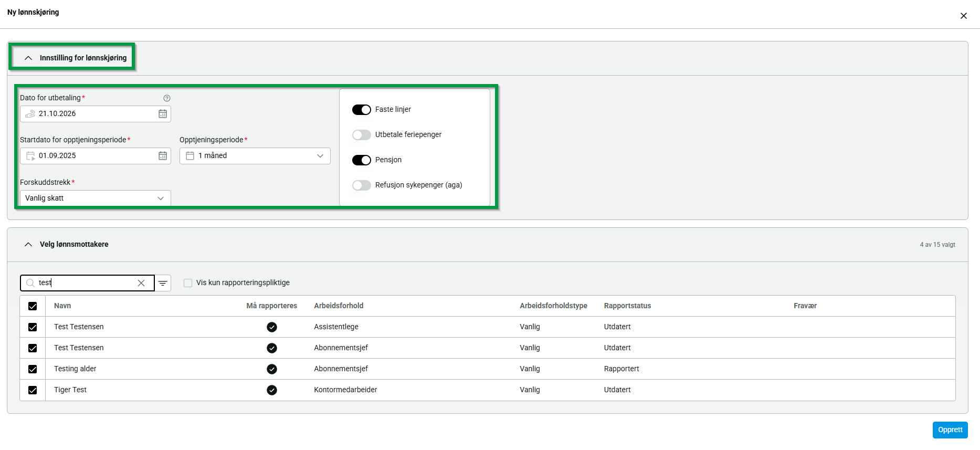Enable Utbetale feriepenger toggle
The image size is (980, 450).
[362, 135]
